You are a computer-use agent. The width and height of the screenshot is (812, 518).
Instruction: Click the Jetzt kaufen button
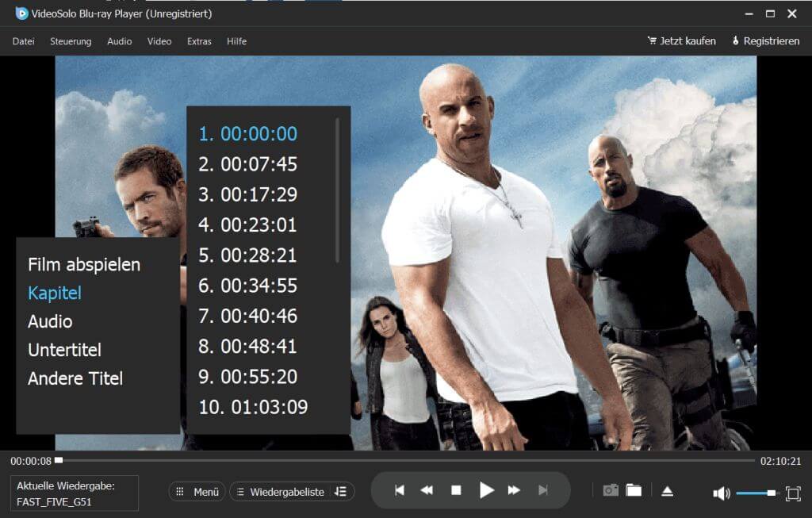(684, 40)
